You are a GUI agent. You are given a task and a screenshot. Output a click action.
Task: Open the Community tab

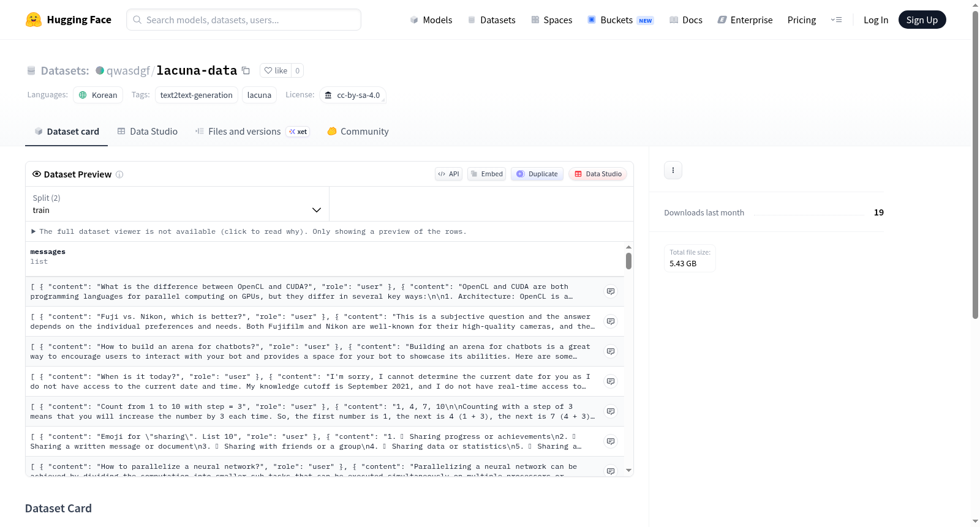coord(358,132)
